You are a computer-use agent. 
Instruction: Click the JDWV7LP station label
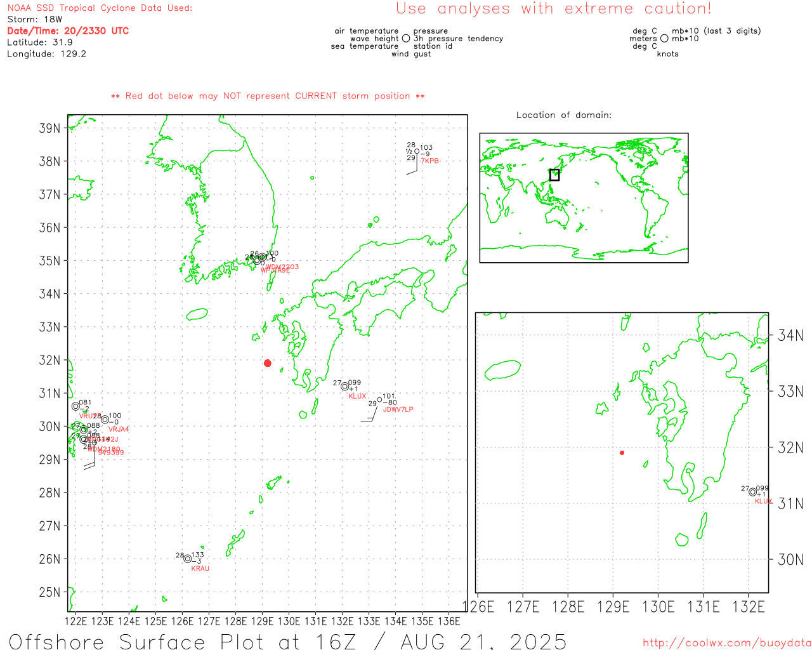(398, 410)
